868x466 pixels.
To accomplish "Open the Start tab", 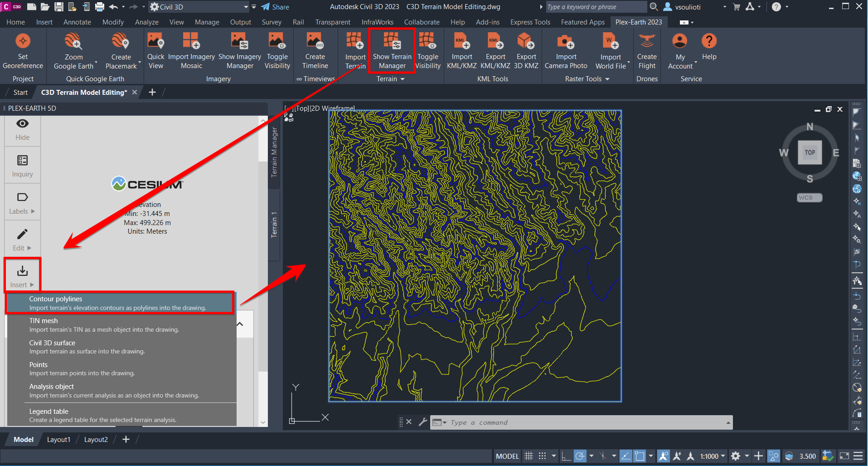I will point(20,92).
